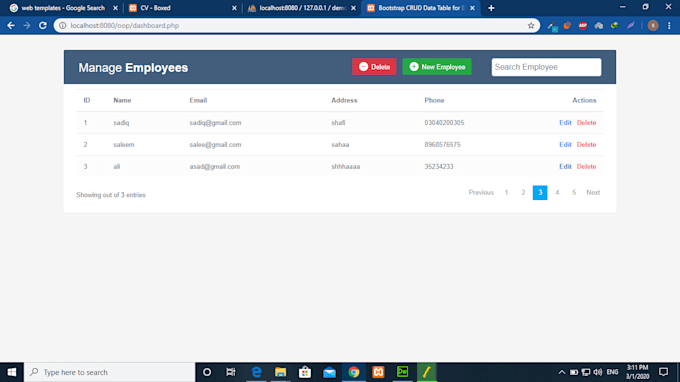Open Chrome's three-dot menu
This screenshot has width=680, height=382.
pyautogui.click(x=669, y=26)
